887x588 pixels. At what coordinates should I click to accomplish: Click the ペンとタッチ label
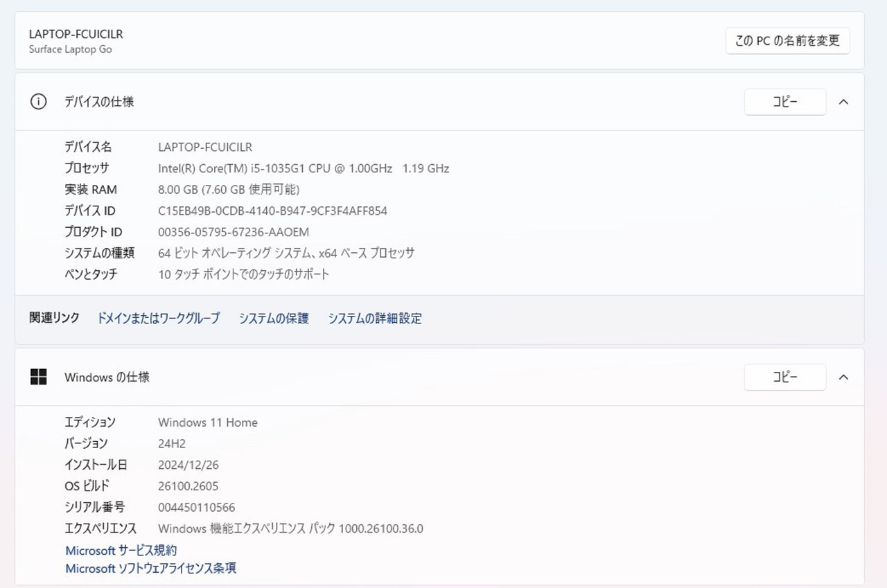point(91,274)
